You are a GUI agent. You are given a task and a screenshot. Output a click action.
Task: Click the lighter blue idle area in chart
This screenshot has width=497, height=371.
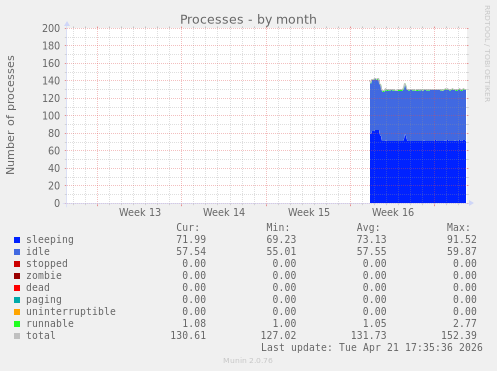point(418,115)
